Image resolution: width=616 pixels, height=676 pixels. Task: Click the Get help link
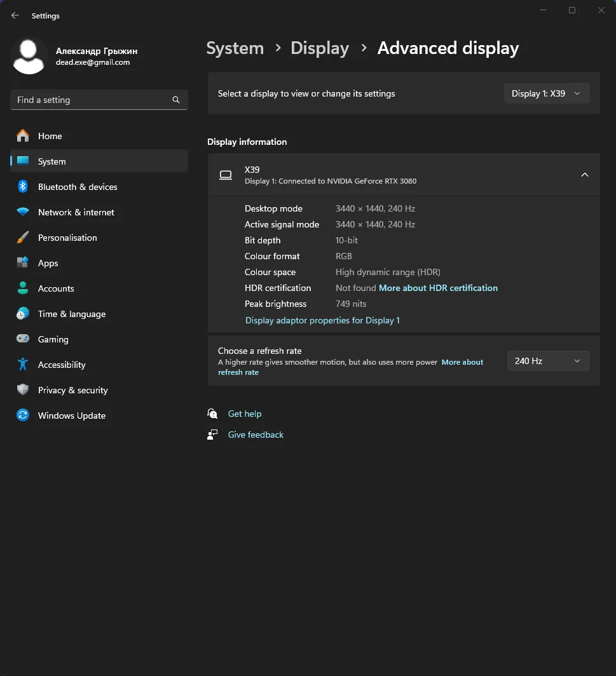pos(245,414)
